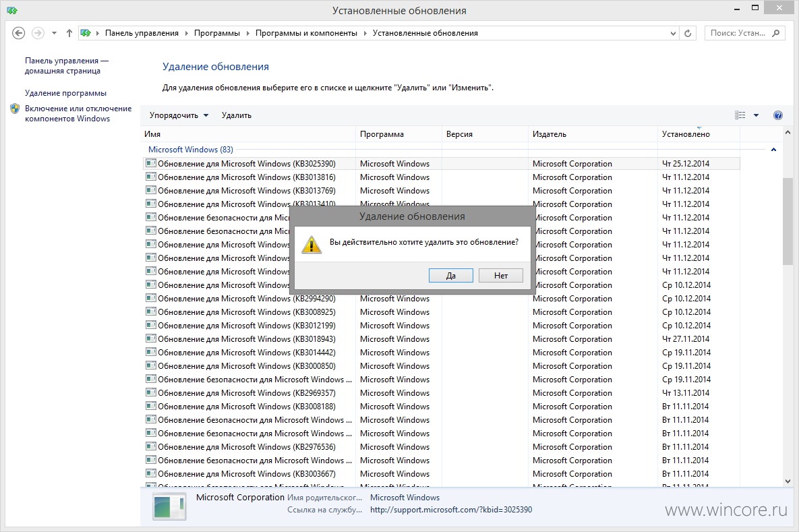This screenshot has width=799, height=532.
Task: Sort by Установлено column header
Action: click(699, 134)
